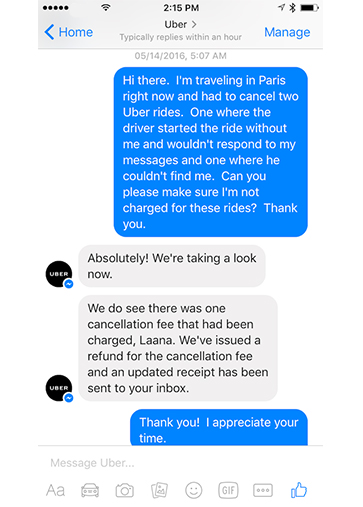Tap Uber avatar beside refund message
This screenshot has width=363, height=507.
click(59, 388)
